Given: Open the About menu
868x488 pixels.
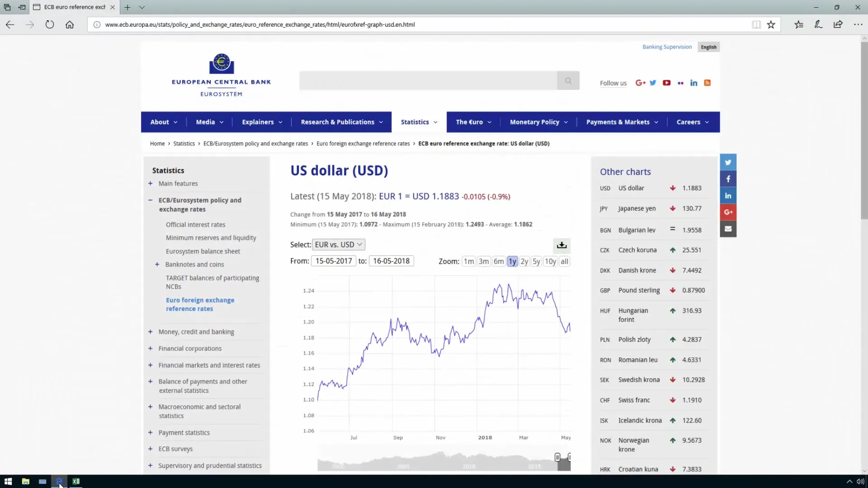Looking at the screenshot, I should click(x=164, y=122).
